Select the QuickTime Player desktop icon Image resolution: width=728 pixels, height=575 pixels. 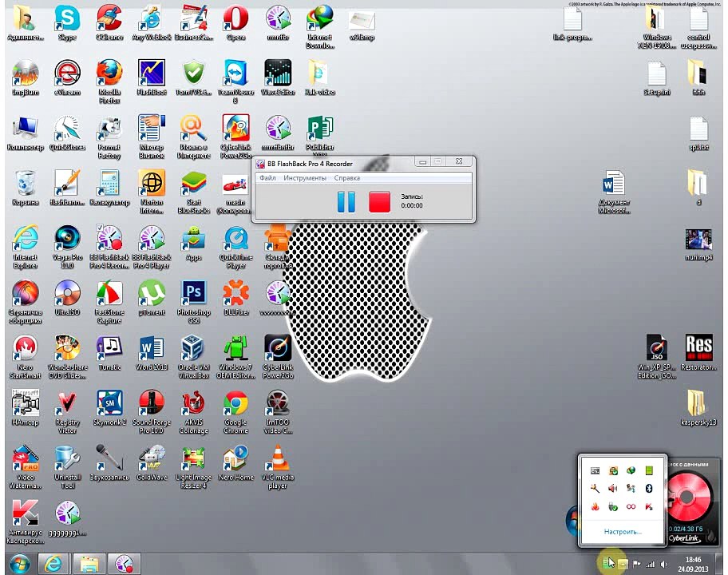(235, 247)
